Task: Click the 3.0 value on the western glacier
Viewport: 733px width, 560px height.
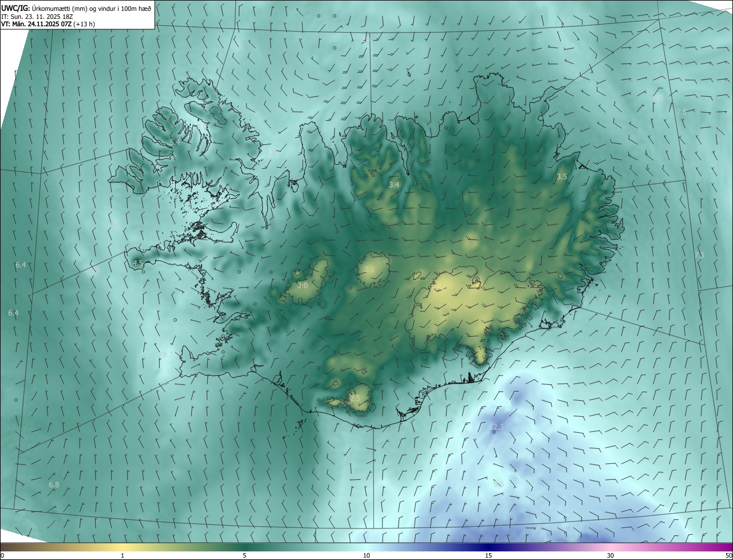Action: (x=303, y=285)
